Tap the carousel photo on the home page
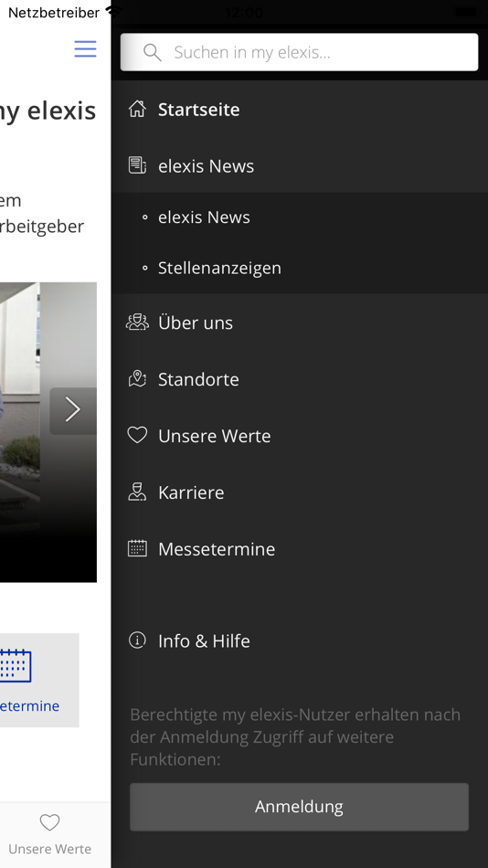This screenshot has height=868, width=488. click(48, 432)
